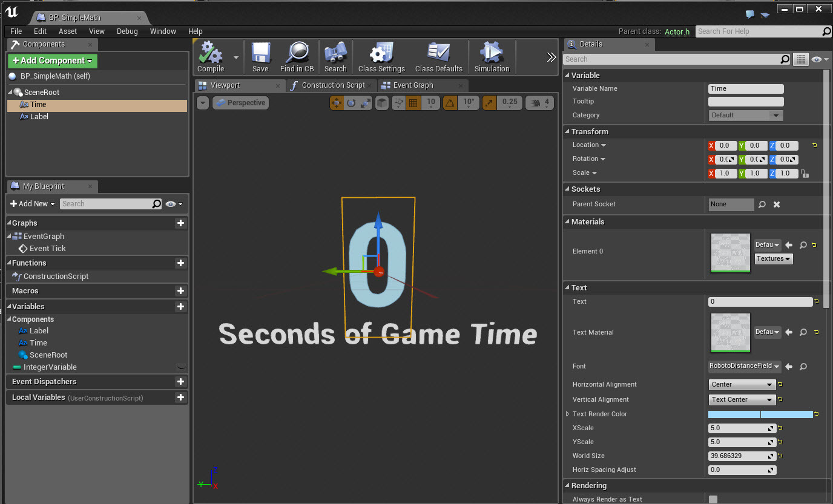
Task: Click the Add Component button
Action: pyautogui.click(x=52, y=61)
